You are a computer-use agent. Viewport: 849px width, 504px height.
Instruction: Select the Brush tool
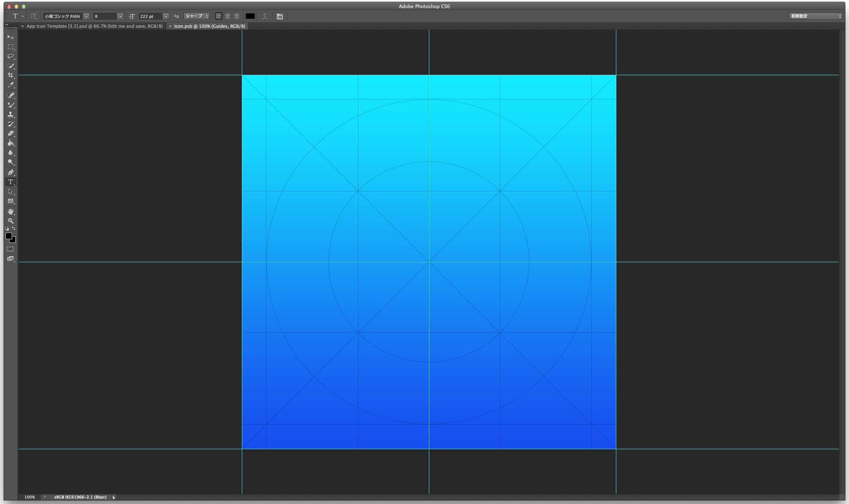pyautogui.click(x=11, y=105)
